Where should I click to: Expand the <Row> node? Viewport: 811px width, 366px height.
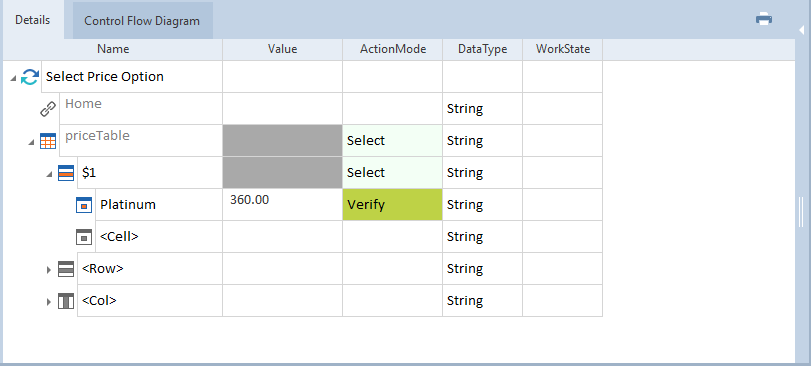click(49, 270)
